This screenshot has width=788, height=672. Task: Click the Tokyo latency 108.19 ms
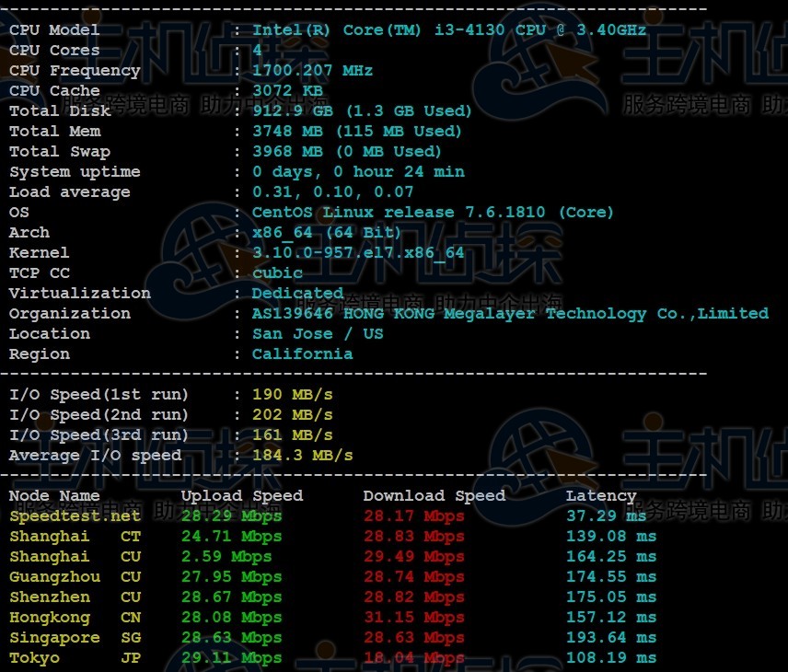pos(611,658)
